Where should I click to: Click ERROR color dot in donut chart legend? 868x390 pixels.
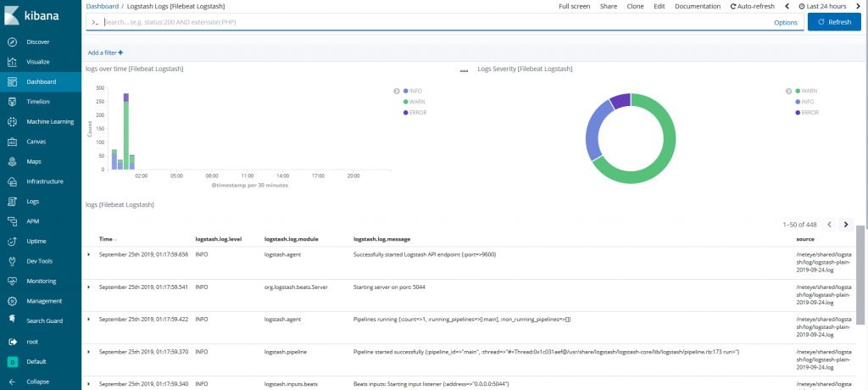click(798, 113)
